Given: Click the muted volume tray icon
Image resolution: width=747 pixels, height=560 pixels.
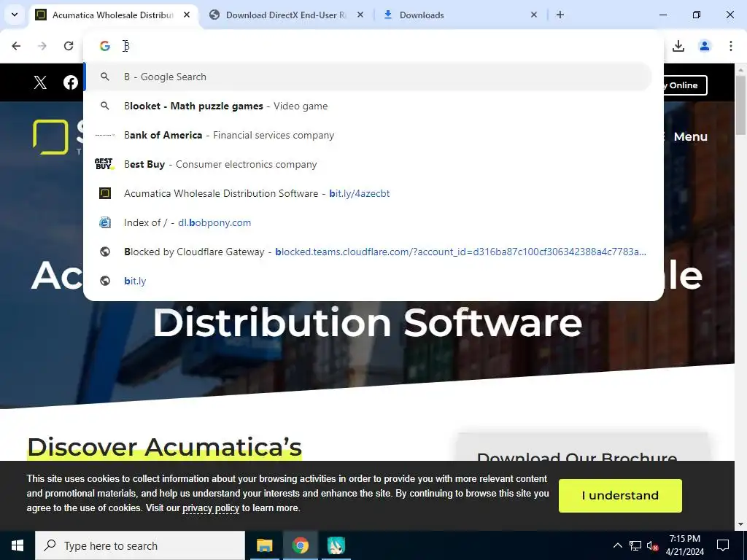Looking at the screenshot, I should point(652,545).
